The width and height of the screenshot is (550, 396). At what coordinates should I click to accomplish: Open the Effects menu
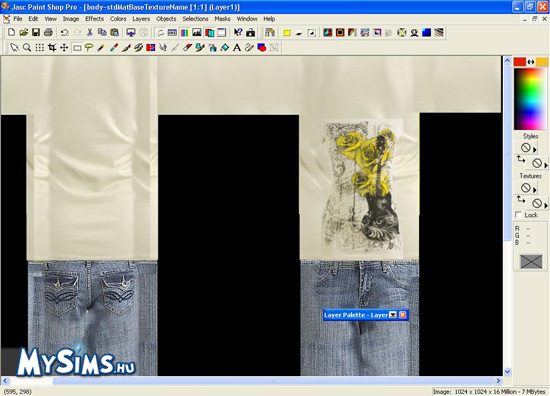pyautogui.click(x=94, y=19)
